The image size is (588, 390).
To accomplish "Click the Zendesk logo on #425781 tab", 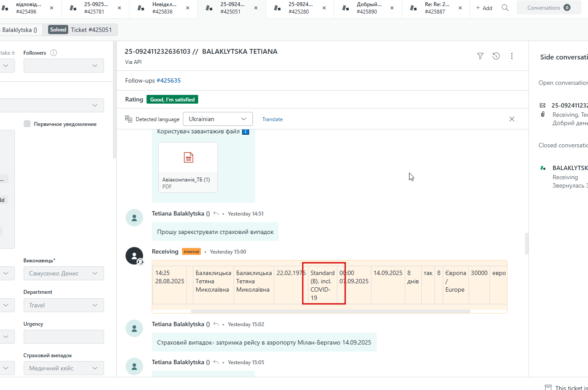I will [x=73, y=8].
